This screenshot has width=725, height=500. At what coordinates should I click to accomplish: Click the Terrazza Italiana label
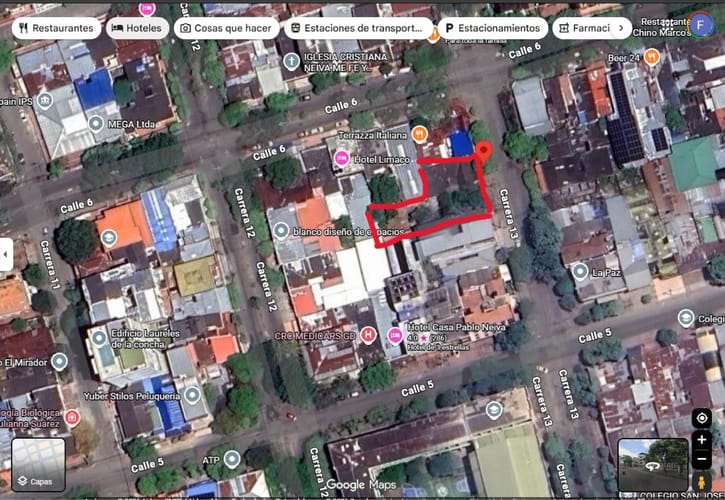[x=373, y=135]
